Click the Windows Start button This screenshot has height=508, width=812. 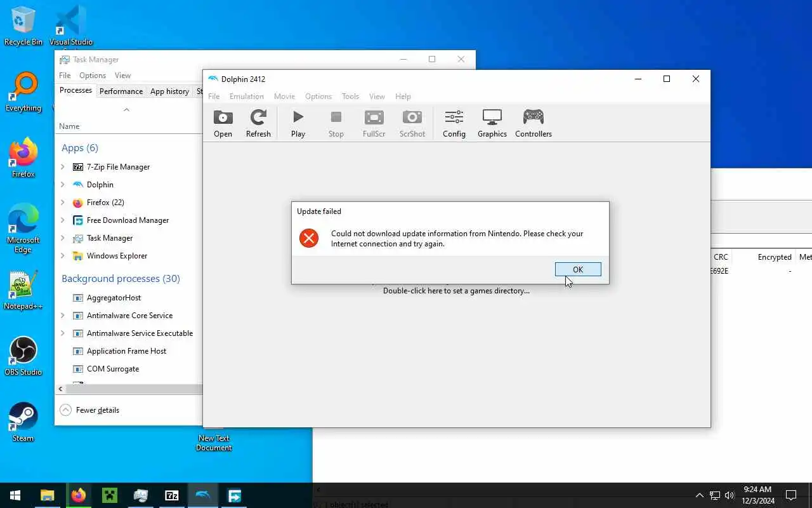pos(15,495)
